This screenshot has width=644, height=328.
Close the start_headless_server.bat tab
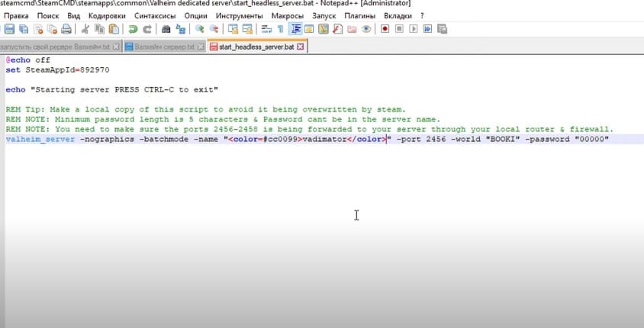(300, 47)
